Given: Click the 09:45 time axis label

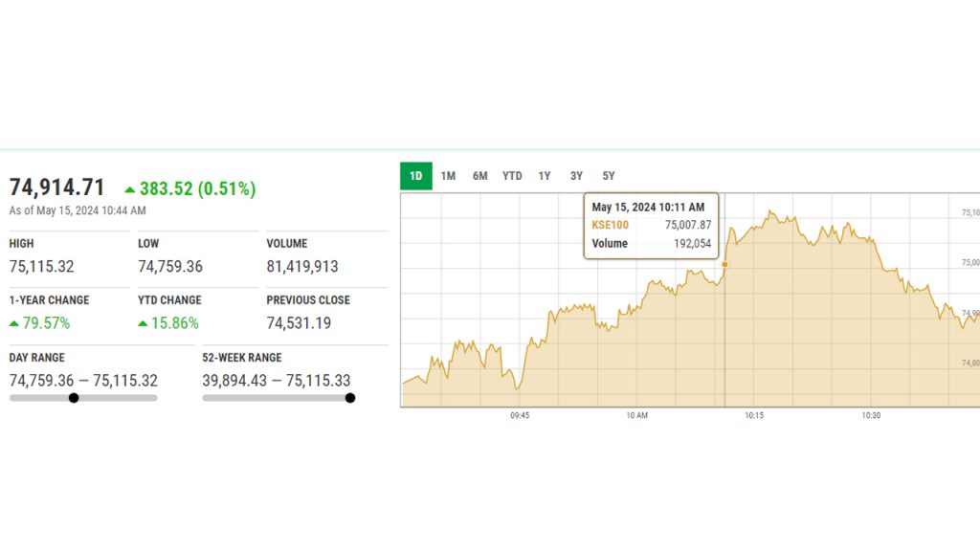Looking at the screenshot, I should pyautogui.click(x=520, y=416).
